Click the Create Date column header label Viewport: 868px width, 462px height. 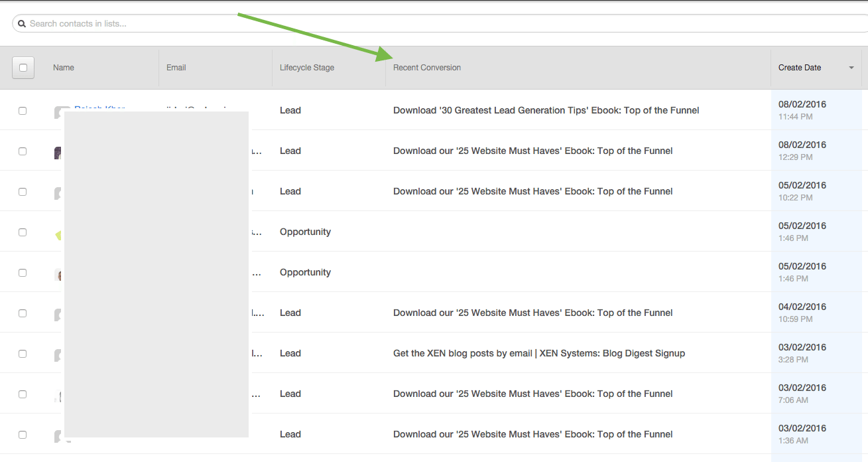(x=800, y=68)
